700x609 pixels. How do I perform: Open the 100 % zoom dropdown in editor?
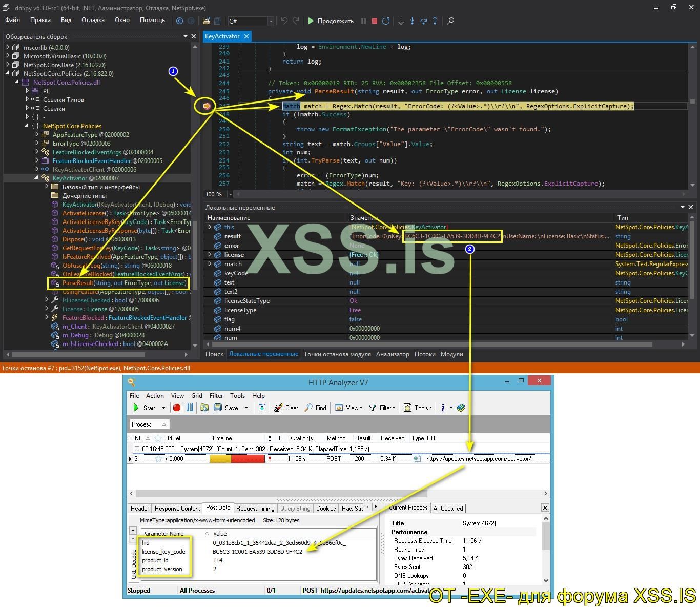coord(230,194)
